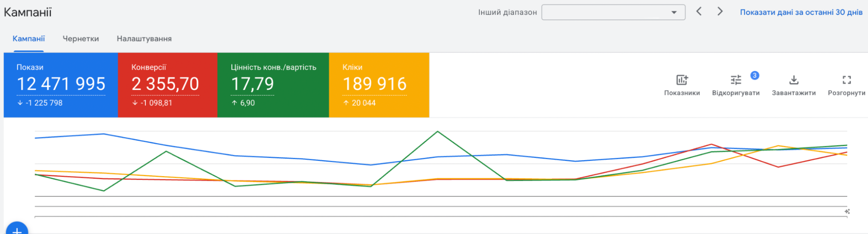Click Показати дані за останні 30 днів
The image size is (868, 234).
point(801,12)
